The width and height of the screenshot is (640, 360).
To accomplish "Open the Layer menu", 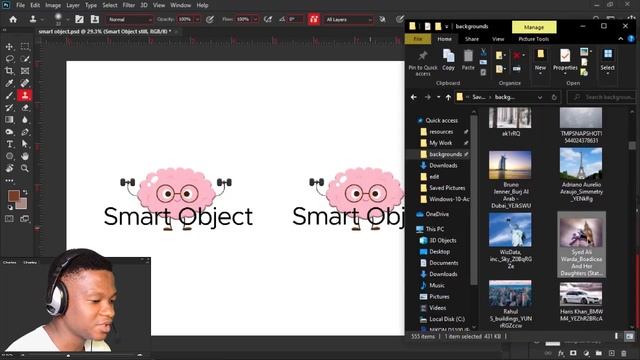I will [x=73, y=5].
